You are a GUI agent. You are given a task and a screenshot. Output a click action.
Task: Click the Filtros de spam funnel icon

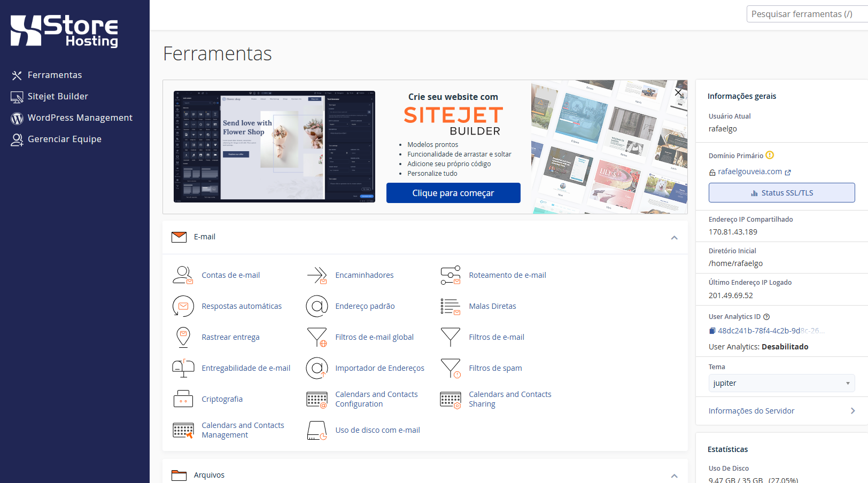tap(450, 368)
